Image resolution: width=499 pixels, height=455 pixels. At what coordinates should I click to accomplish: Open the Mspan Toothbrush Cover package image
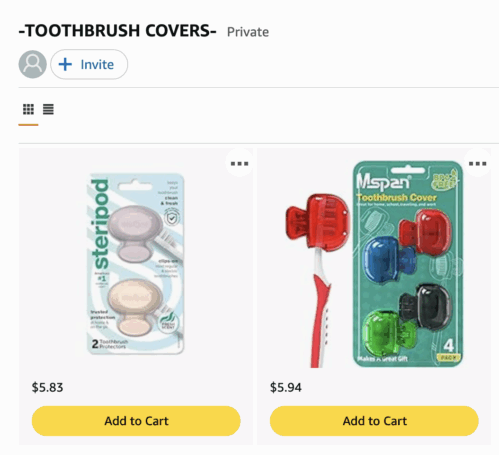[408, 264]
